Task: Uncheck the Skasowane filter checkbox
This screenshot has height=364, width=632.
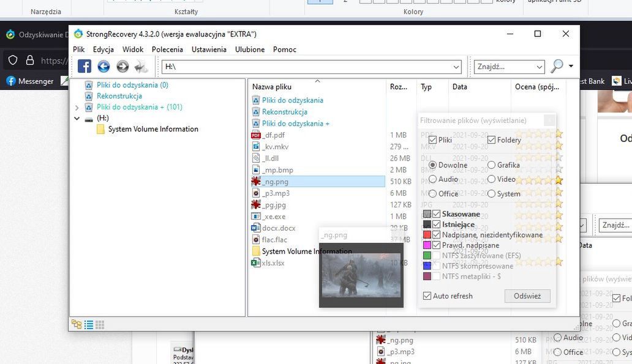Action: tap(436, 214)
